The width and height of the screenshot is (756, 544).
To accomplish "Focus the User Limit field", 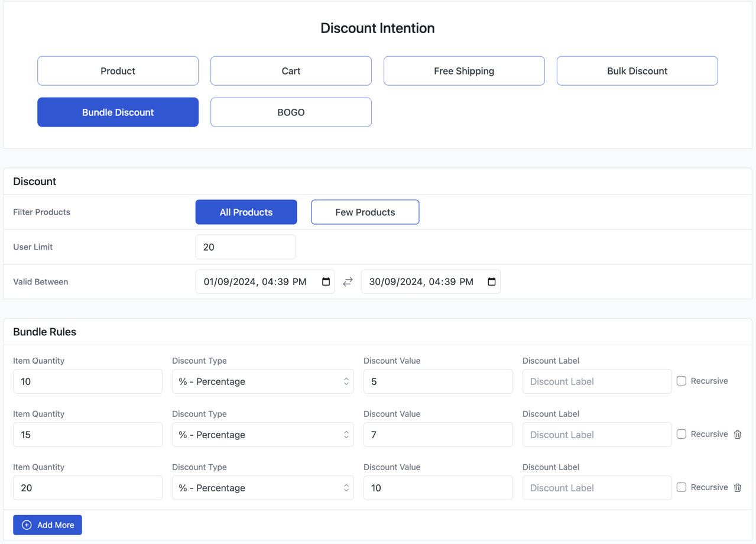I will (x=245, y=247).
